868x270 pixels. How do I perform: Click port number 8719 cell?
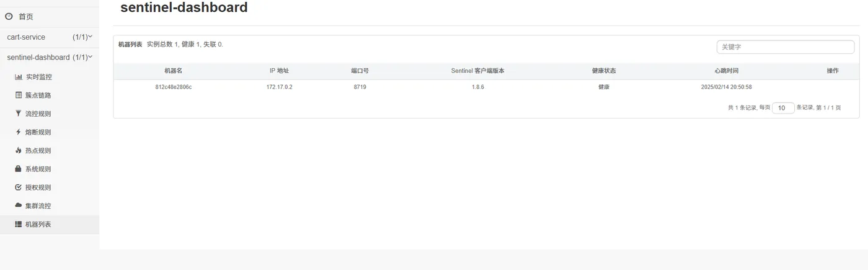point(360,87)
